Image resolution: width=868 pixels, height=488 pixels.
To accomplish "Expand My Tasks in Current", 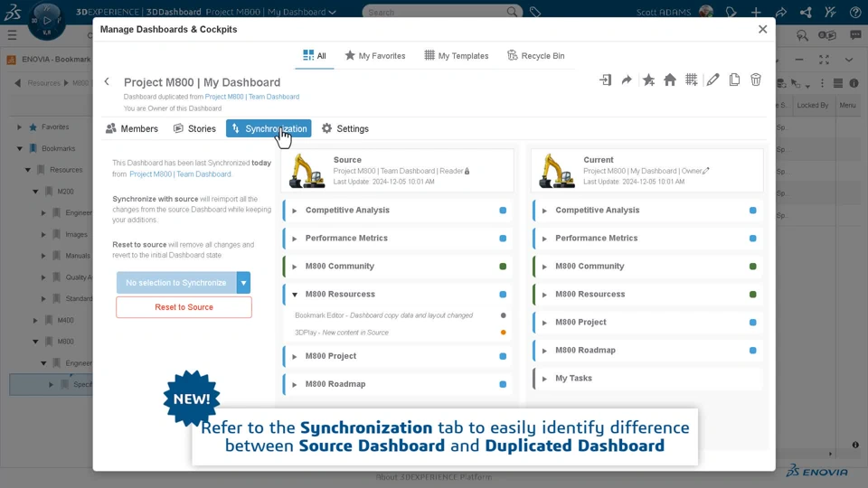I will click(x=544, y=379).
